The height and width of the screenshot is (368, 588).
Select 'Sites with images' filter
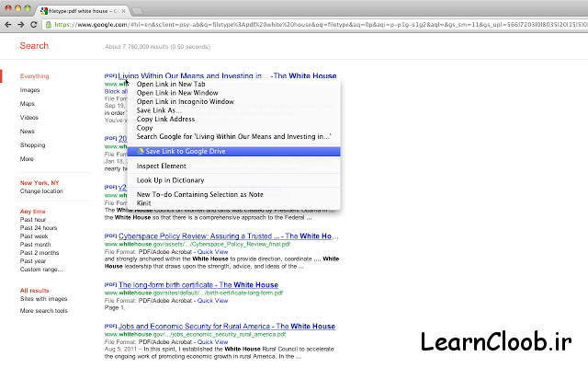(x=43, y=299)
